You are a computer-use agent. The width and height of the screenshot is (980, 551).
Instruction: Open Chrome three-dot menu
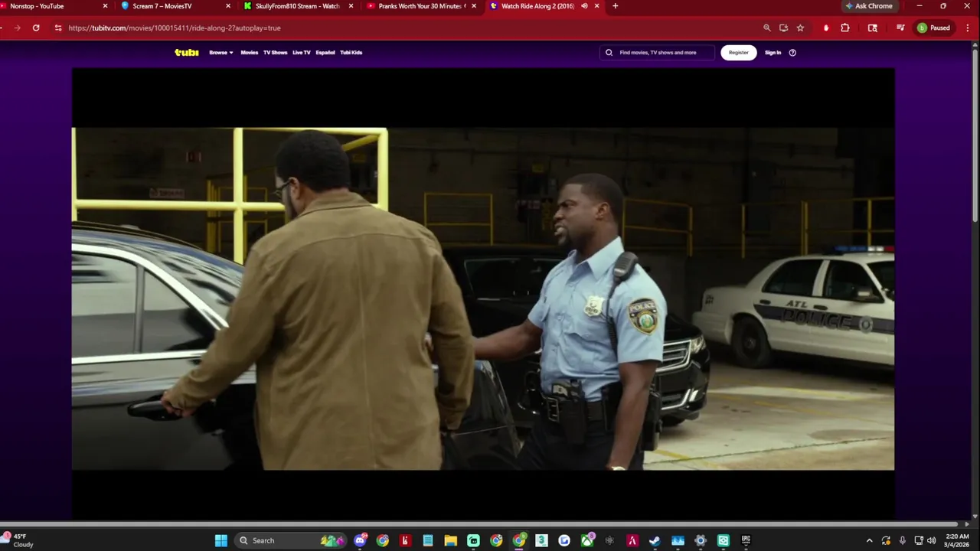967,28
